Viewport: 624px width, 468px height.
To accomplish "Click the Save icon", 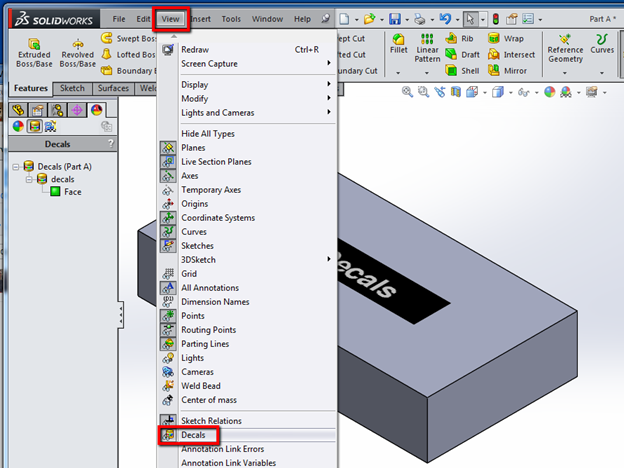I will (395, 19).
